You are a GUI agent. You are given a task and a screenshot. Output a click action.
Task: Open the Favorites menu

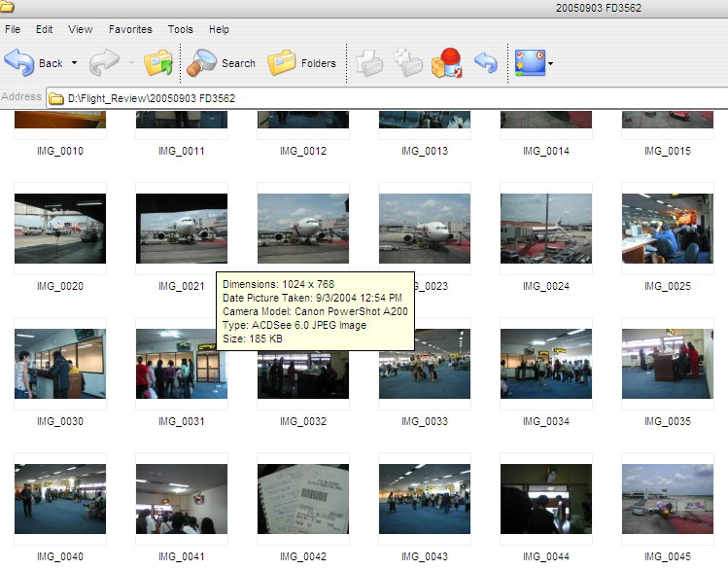(130, 29)
